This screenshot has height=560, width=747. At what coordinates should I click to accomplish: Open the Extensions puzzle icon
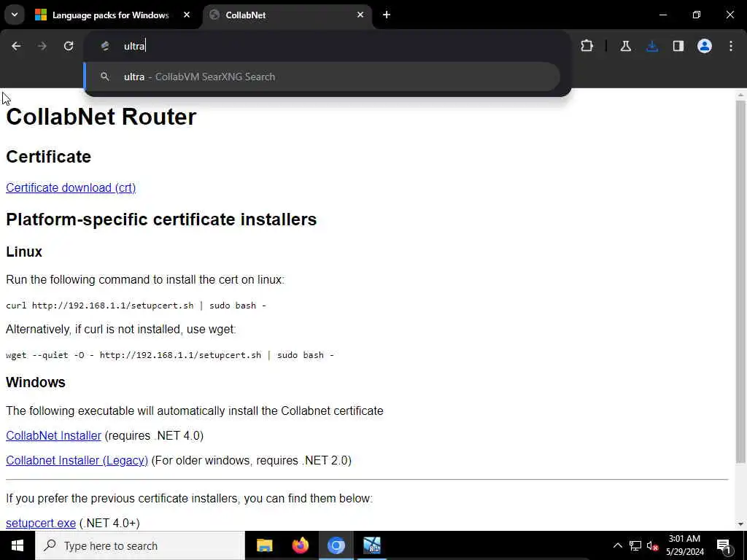click(x=587, y=46)
